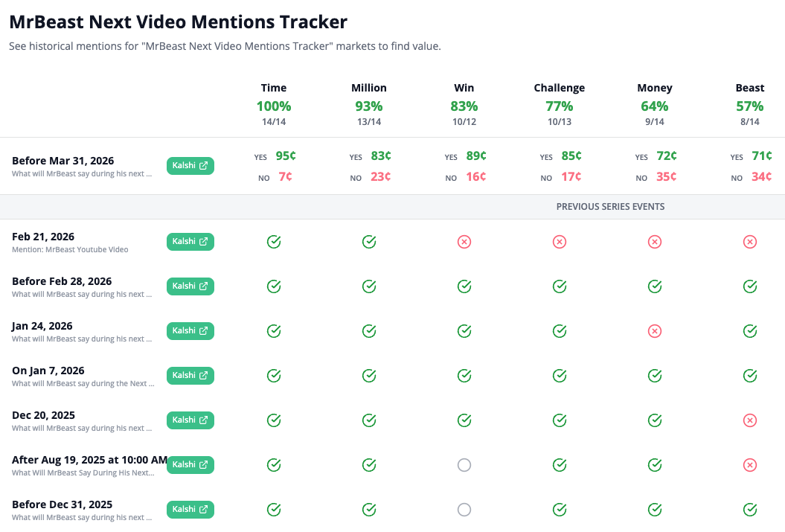The height and width of the screenshot is (532, 785).
Task: Click the red X under Beast for Dec 20, 2025
Action: pos(750,420)
